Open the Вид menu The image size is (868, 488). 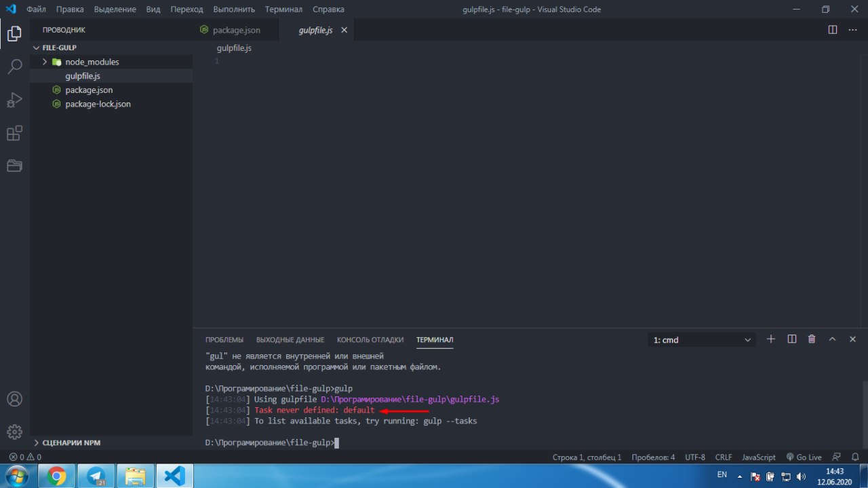[153, 10]
